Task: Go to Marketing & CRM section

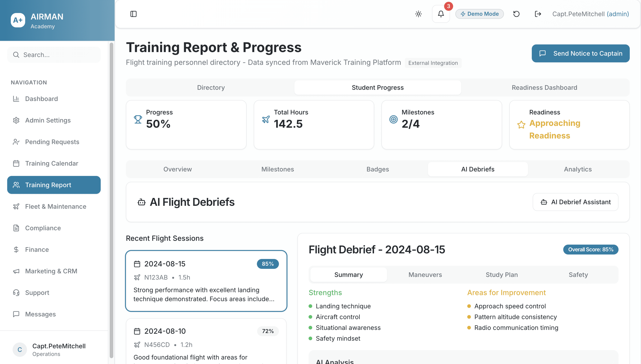Action: coord(51,271)
